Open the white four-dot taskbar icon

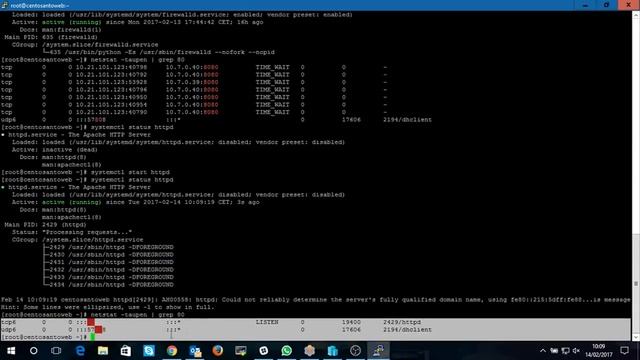click(264, 351)
